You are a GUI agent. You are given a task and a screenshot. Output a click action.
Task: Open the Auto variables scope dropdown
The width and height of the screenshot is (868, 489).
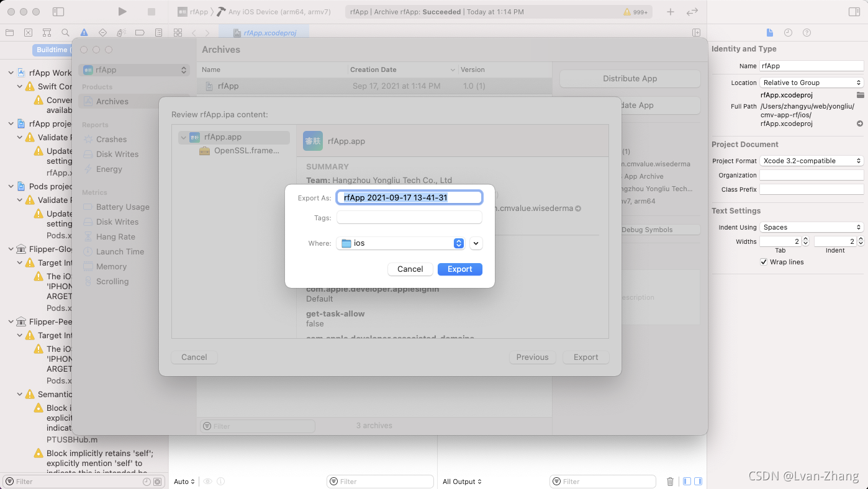click(x=184, y=482)
